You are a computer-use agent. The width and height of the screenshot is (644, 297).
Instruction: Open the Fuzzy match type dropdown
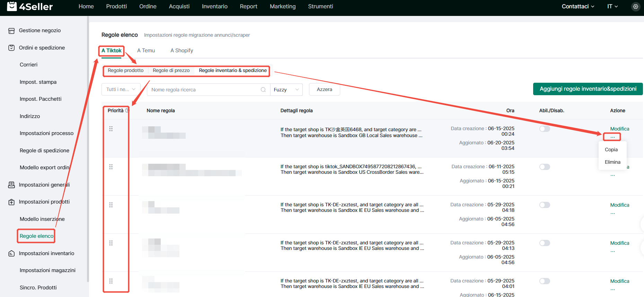286,90
